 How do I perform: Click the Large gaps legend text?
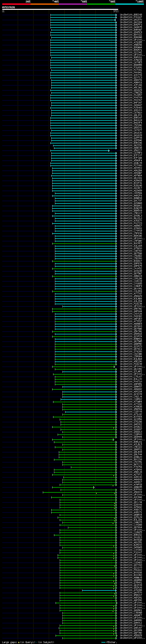(x=28, y=642)
